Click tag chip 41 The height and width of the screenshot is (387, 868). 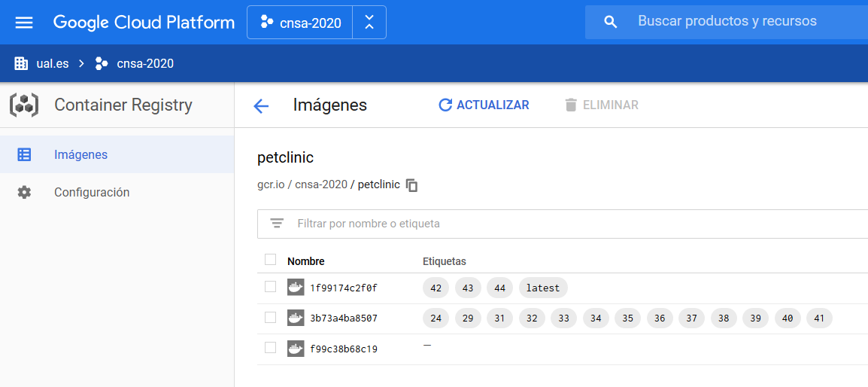coord(819,318)
